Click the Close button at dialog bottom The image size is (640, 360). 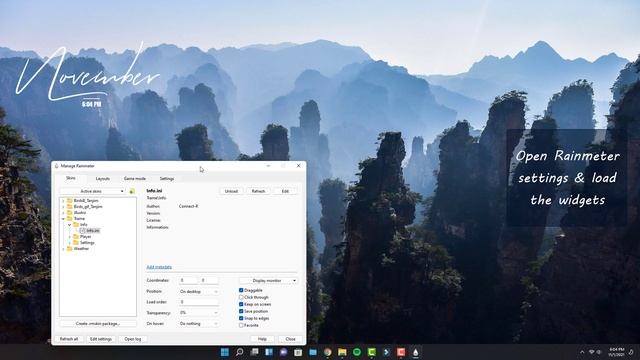pyautogui.click(x=291, y=339)
